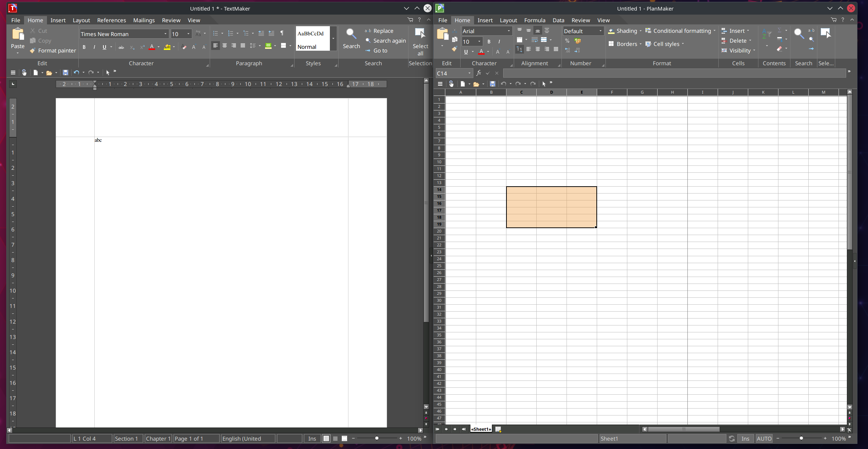Toggle strikethrough in TextMaker

(121, 47)
